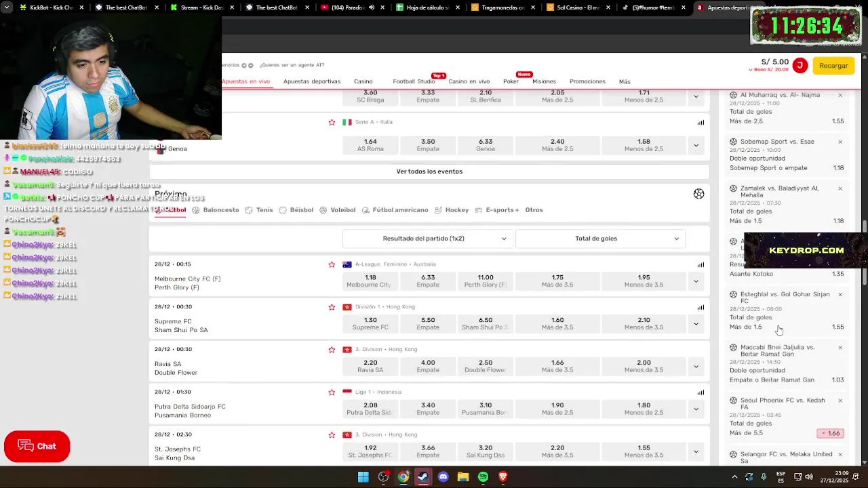Open Discord from the taskbar

pyautogui.click(x=443, y=477)
